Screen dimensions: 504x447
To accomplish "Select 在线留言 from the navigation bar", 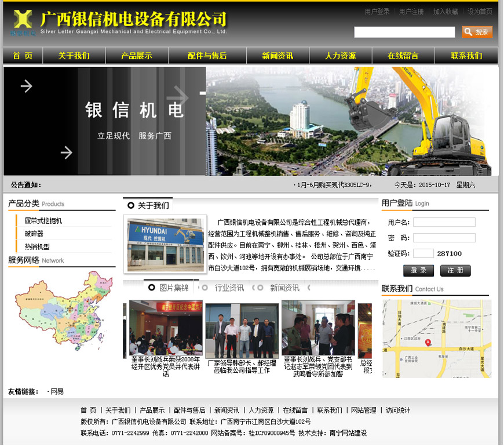I will (x=403, y=56).
